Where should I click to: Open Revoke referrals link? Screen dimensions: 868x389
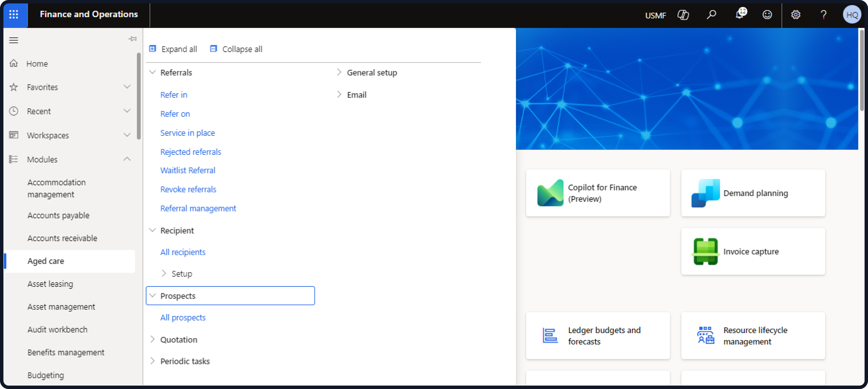(188, 189)
